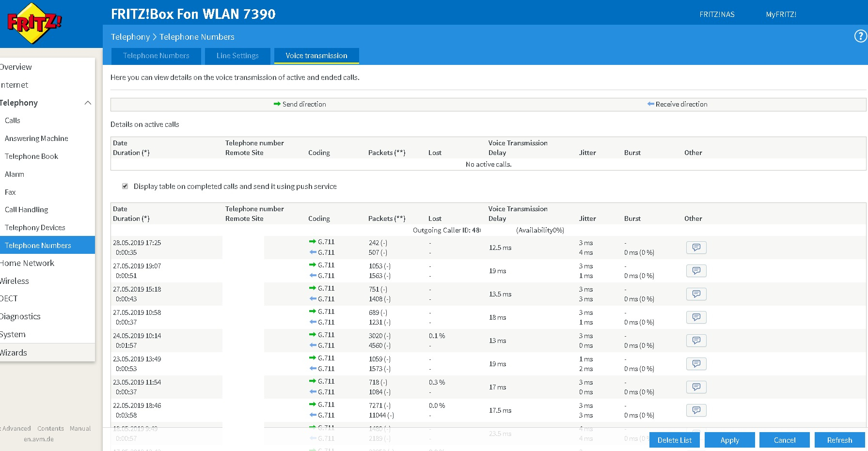This screenshot has height=451, width=868.
Task: Collapse the Telephony menu chevron
Action: (88, 103)
